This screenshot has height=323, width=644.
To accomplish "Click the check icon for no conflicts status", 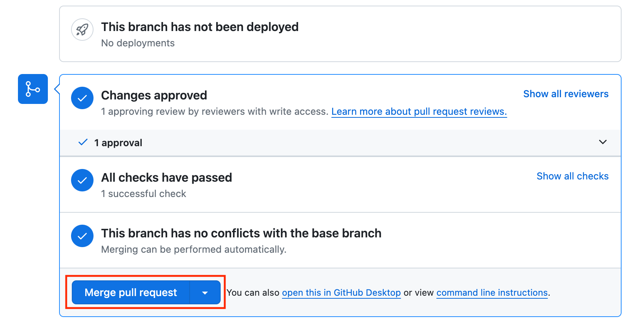I will (x=82, y=236).
